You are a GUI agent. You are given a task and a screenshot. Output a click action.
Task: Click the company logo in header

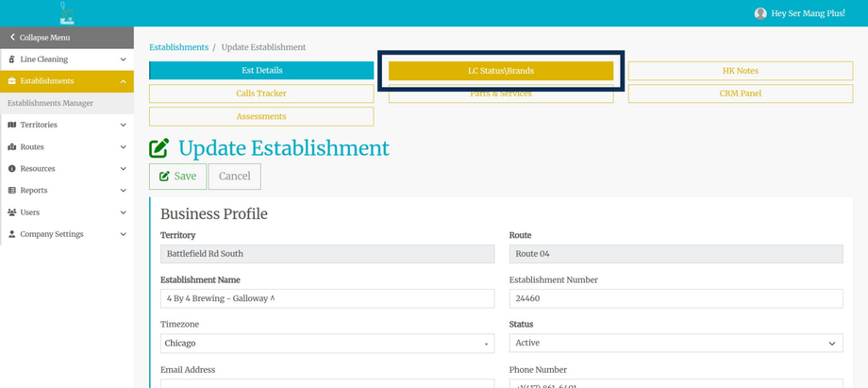click(67, 13)
